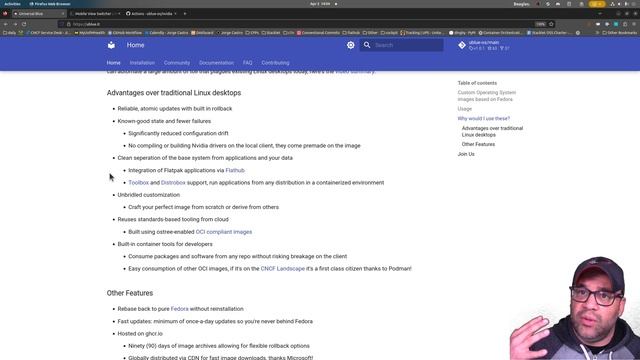Go to Advantages over traditional Linux desktops entry
Viewport: 640px width, 360px height.
[x=492, y=131]
